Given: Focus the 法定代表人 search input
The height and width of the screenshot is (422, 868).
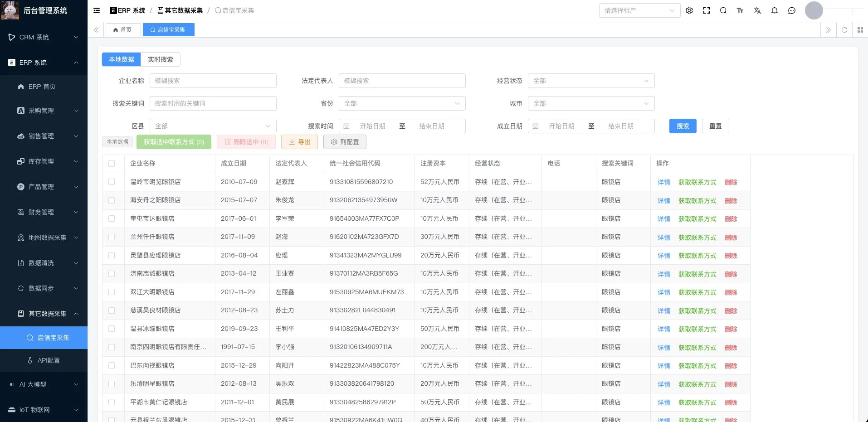Looking at the screenshot, I should point(402,81).
